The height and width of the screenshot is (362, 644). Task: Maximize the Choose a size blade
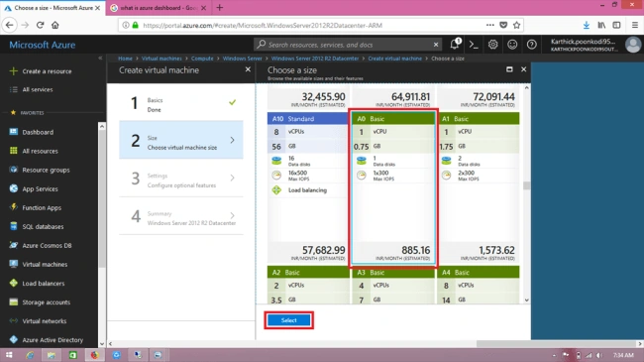509,69
